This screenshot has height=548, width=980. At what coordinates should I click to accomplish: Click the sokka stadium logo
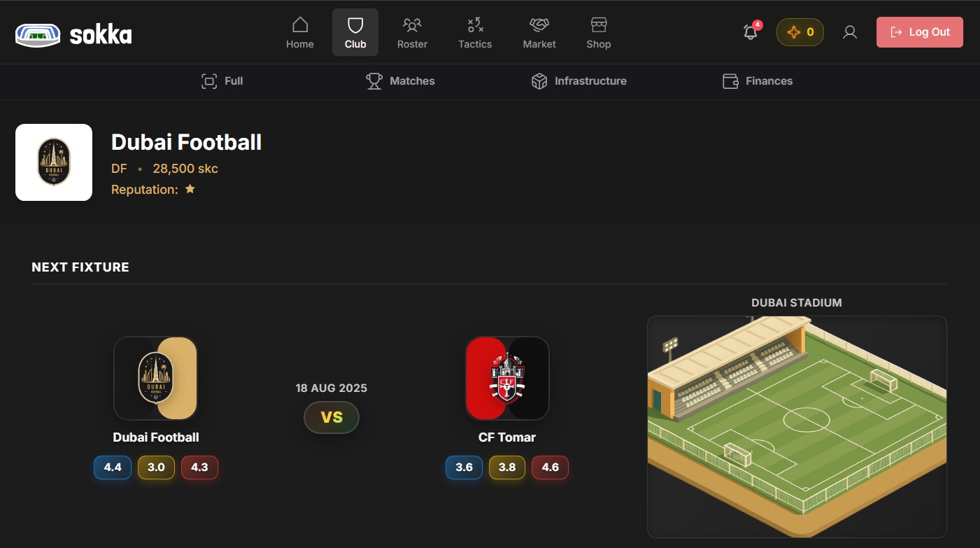73,34
